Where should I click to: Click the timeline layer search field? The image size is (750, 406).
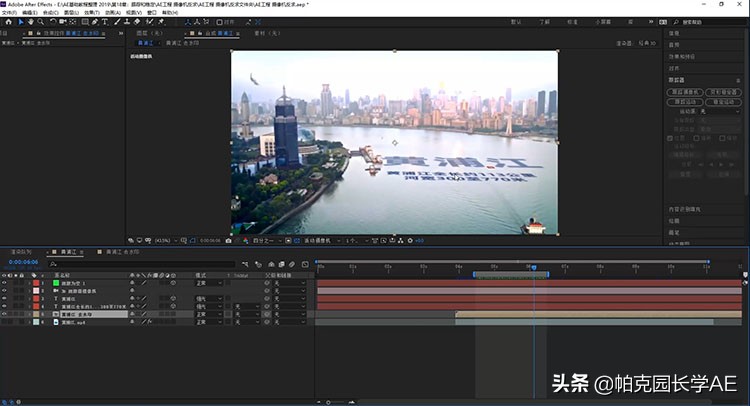click(x=142, y=264)
